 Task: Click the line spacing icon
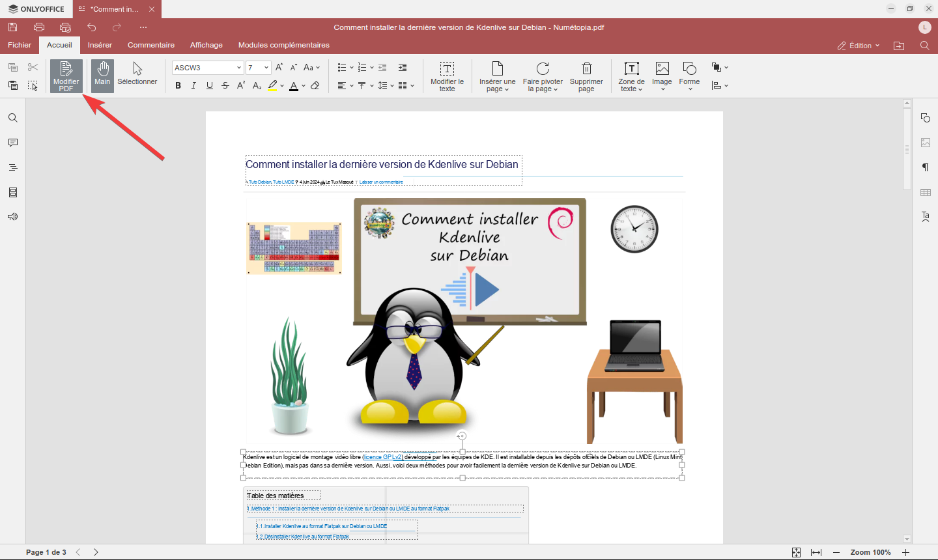(382, 85)
